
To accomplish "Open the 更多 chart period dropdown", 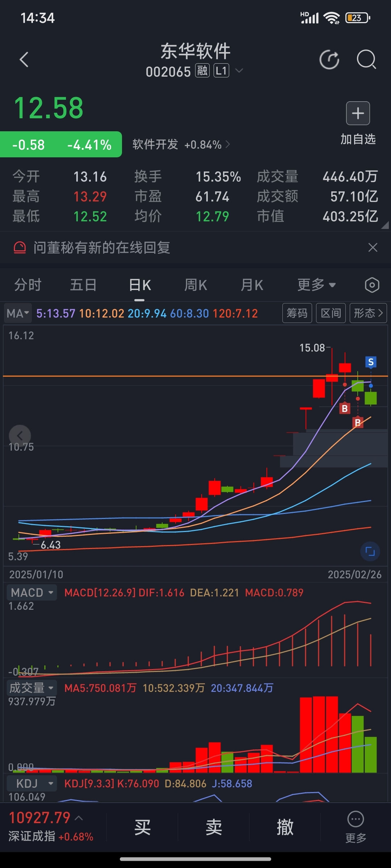I will tap(317, 285).
